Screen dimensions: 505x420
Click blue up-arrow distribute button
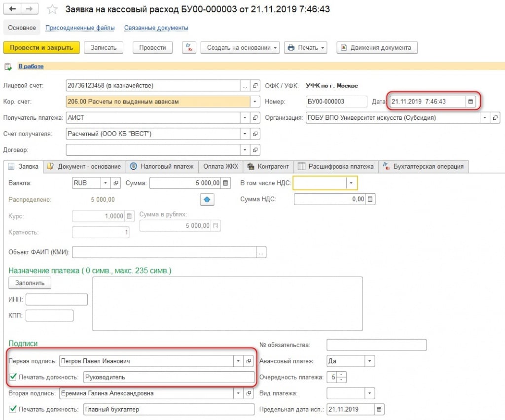207,199
